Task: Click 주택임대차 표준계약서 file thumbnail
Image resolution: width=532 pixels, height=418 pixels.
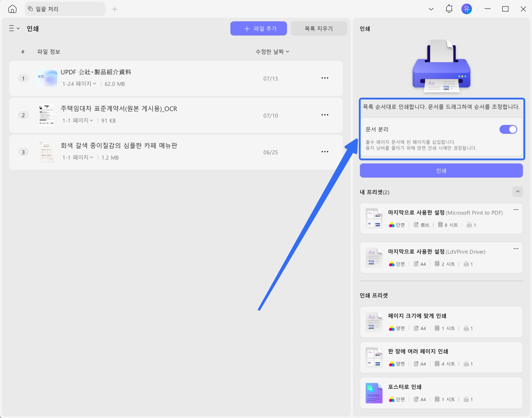Action: point(46,115)
